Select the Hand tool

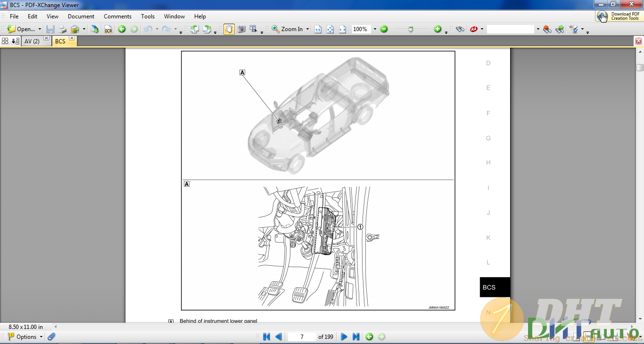pyautogui.click(x=229, y=29)
